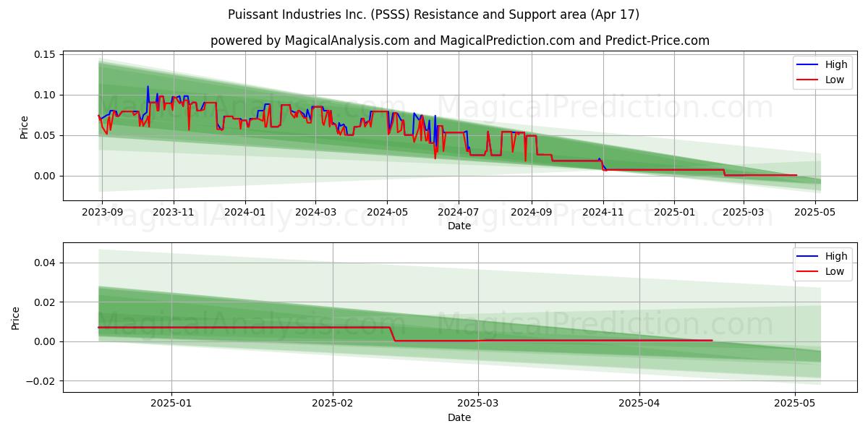This screenshot has width=868, height=434.
Task: Click the '2025-02' x-axis label on the bottom chart
Action: coord(333,404)
